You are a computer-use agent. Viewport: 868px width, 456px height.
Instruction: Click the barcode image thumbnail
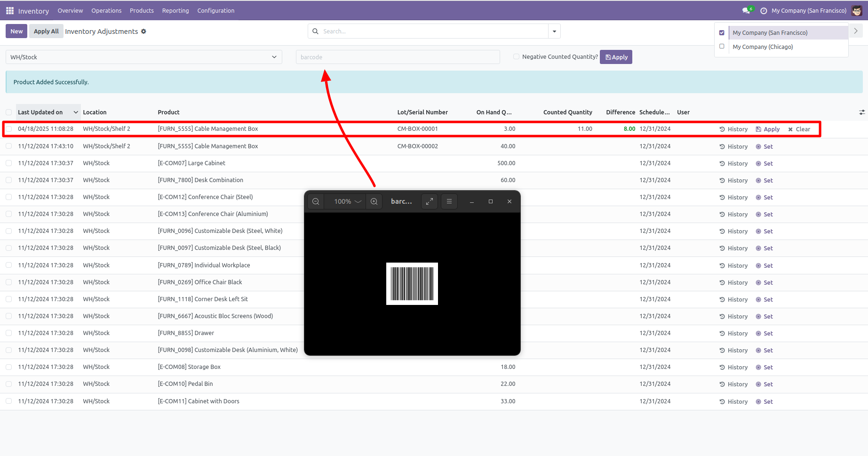point(412,284)
